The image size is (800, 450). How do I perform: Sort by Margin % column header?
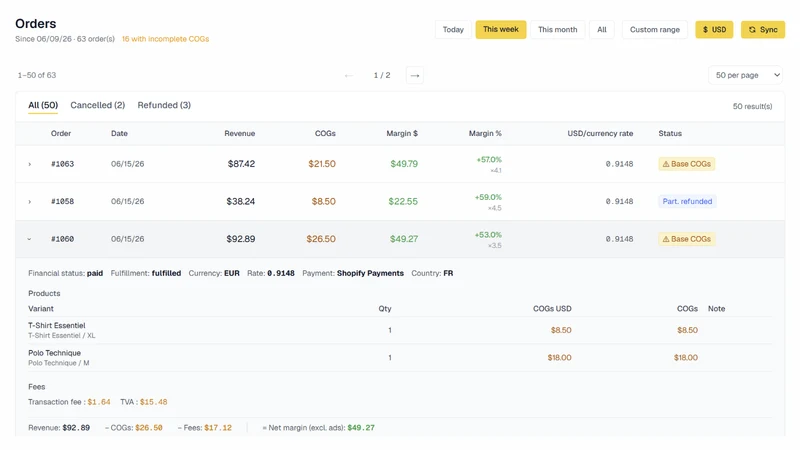[x=485, y=133]
